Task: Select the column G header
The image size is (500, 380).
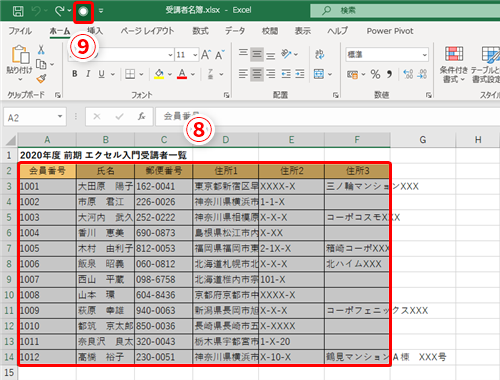Action: tap(423, 140)
